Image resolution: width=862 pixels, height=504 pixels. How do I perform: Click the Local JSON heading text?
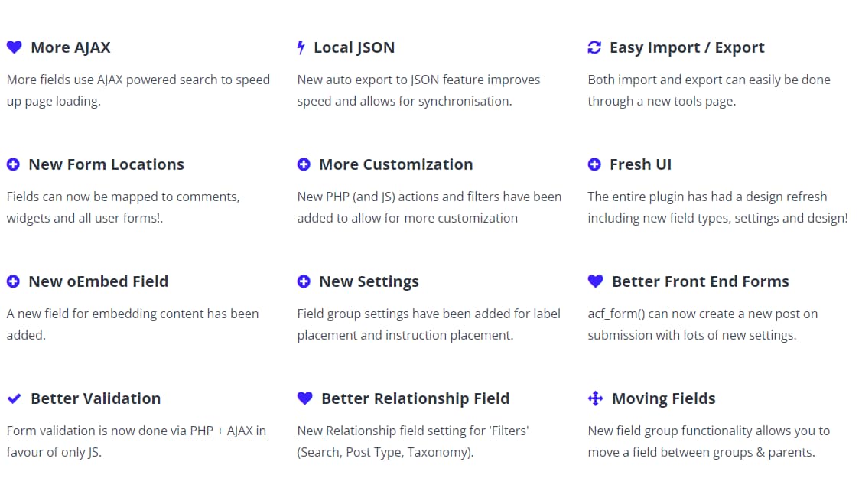click(354, 47)
